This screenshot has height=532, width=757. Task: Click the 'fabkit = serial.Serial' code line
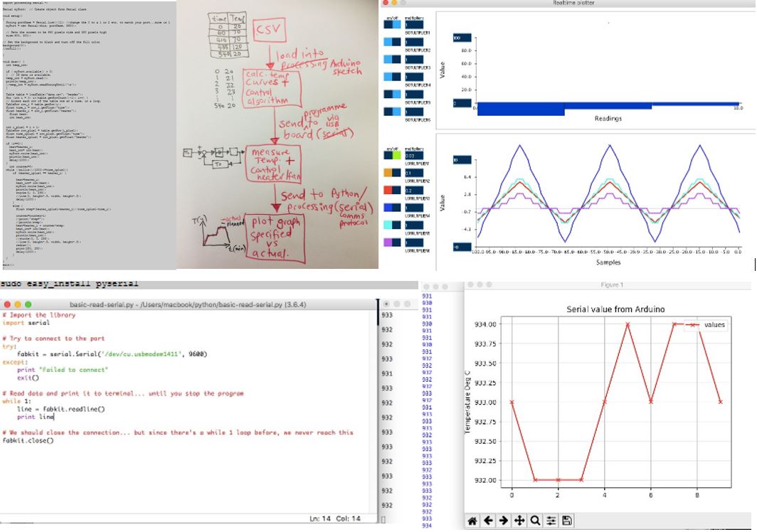point(112,354)
